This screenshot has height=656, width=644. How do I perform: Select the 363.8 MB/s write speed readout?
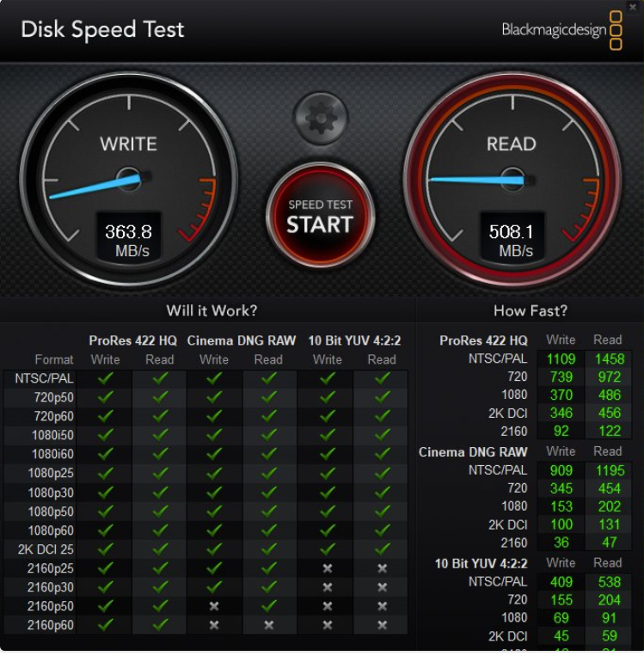tap(129, 240)
